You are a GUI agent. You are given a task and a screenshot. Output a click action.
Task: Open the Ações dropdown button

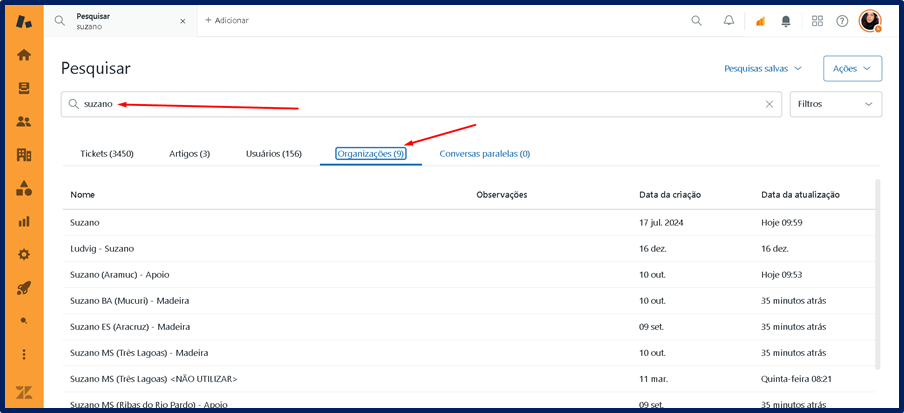[852, 69]
